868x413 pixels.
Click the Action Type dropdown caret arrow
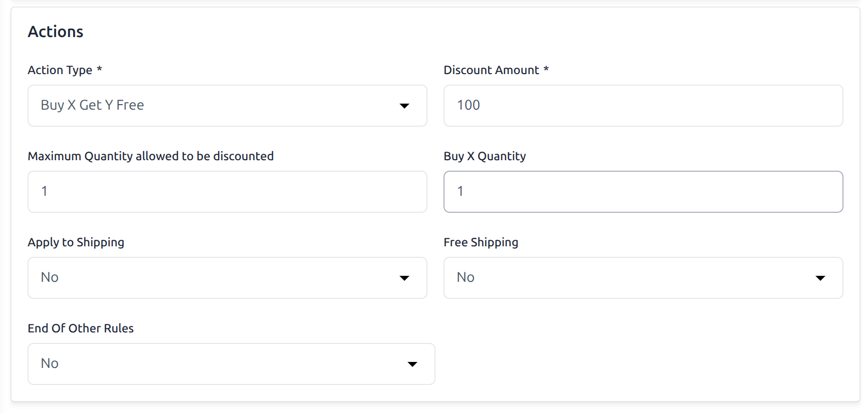(404, 106)
